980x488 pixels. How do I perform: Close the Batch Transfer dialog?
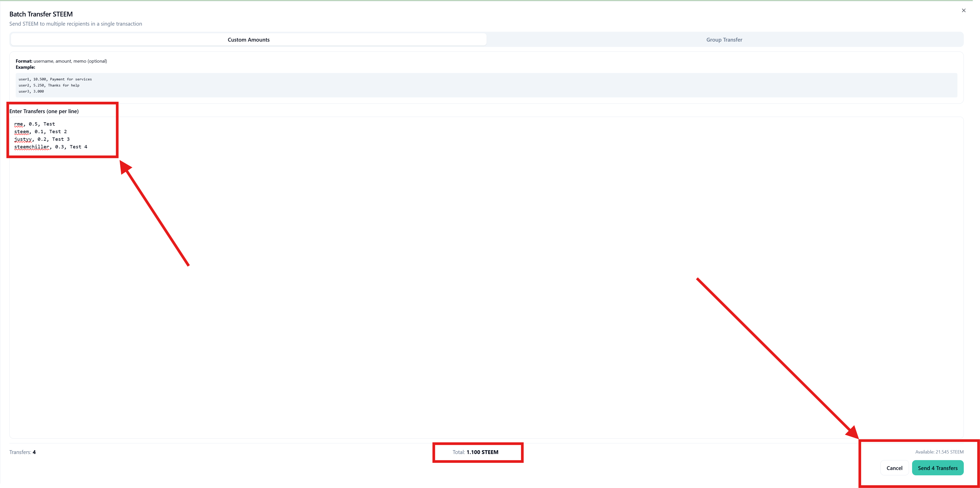963,11
